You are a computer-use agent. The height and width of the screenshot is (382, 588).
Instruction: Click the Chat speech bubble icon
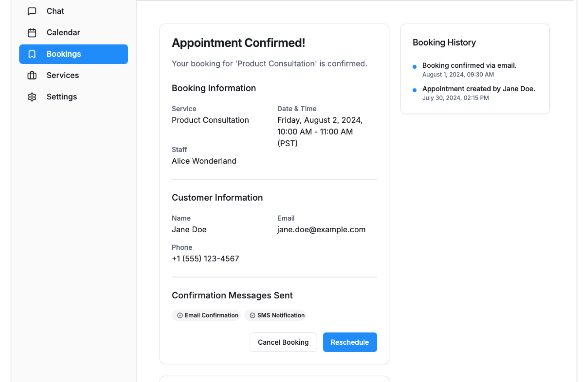32,11
